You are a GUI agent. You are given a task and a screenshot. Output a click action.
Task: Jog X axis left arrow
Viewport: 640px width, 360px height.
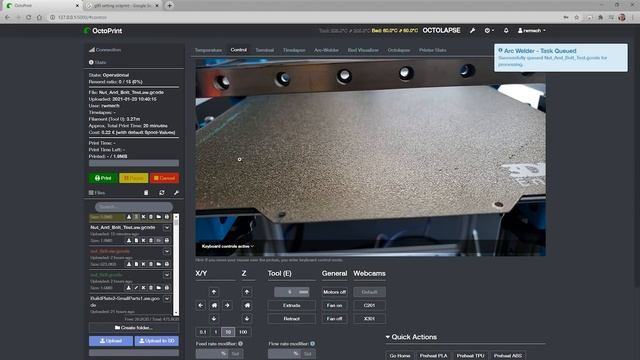click(x=201, y=305)
